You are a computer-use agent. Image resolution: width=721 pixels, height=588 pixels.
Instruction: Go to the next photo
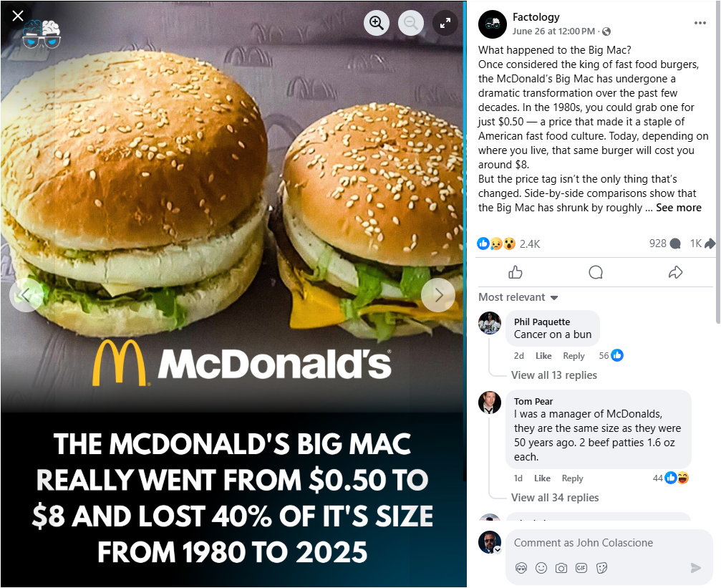(438, 295)
